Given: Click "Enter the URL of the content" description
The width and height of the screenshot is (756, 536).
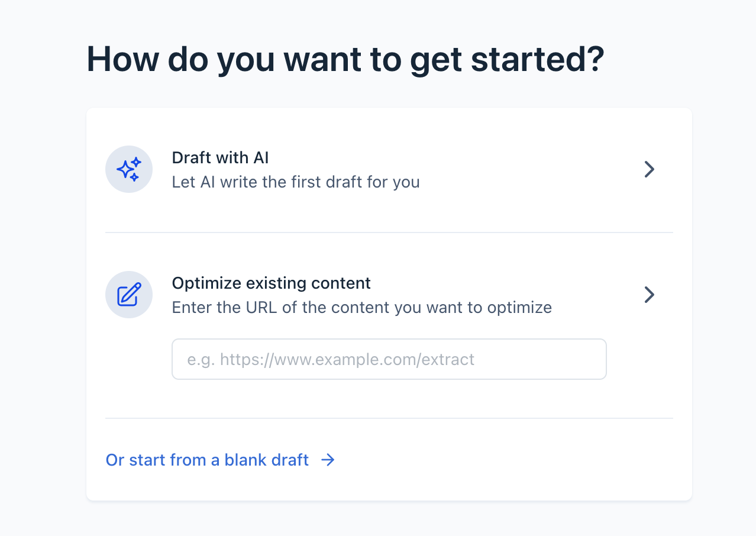Looking at the screenshot, I should pos(361,308).
